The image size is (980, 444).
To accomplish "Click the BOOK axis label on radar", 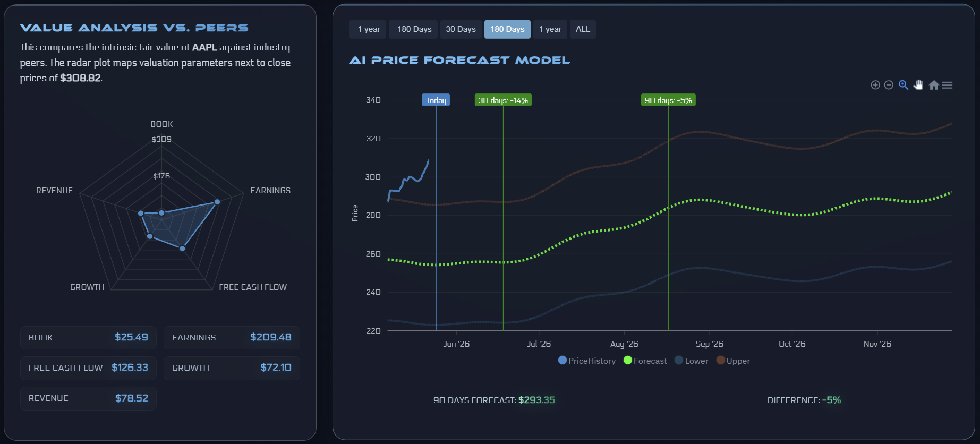I will point(161,124).
